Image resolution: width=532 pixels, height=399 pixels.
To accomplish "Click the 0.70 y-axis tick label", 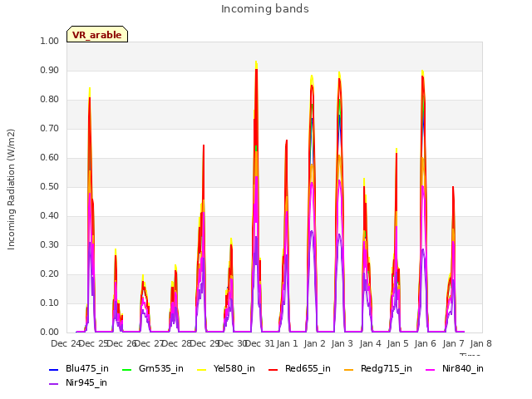I will [50, 129].
